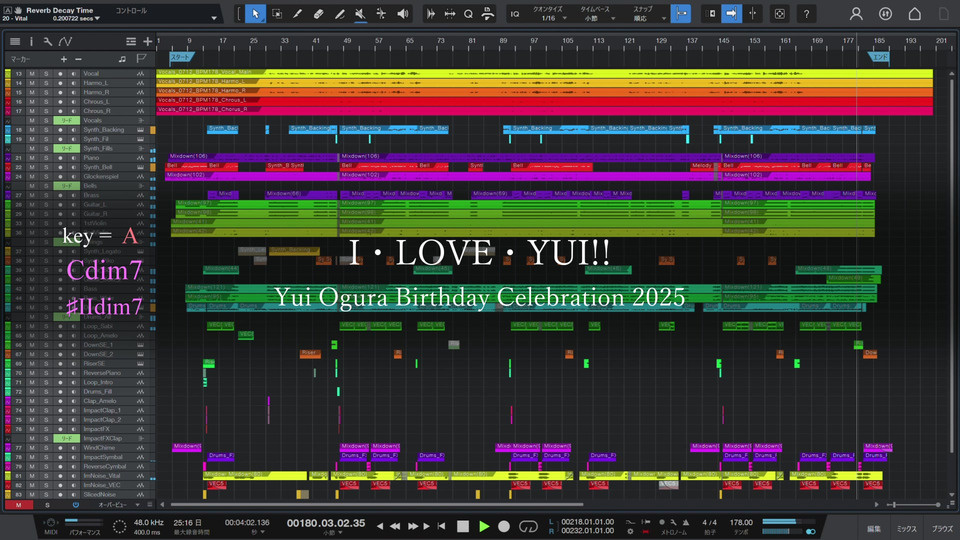Click the Add Tracks plus icon
The width and height of the screenshot is (960, 540).
(148, 42)
